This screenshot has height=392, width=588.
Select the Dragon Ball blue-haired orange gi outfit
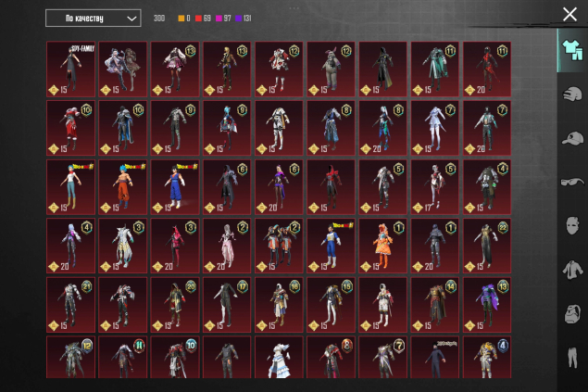[123, 187]
